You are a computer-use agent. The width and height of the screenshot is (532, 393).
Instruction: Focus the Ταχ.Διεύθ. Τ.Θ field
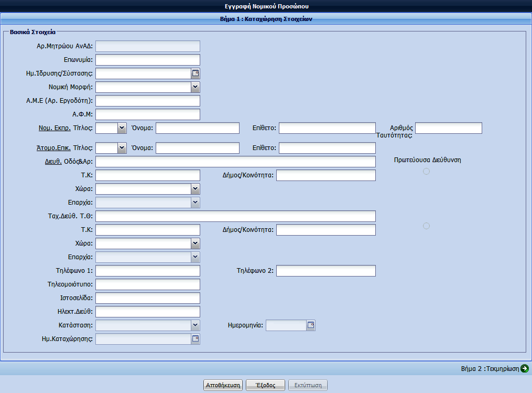[x=235, y=216]
